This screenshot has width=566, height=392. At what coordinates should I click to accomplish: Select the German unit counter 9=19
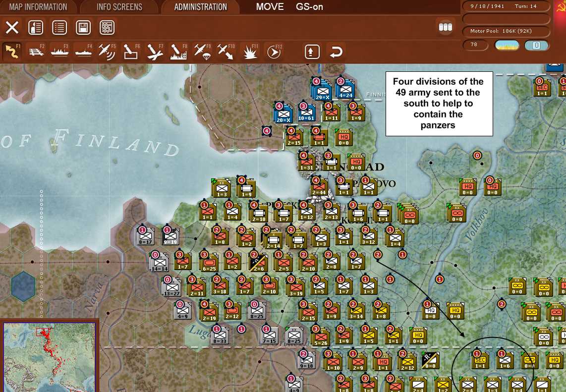(170, 236)
